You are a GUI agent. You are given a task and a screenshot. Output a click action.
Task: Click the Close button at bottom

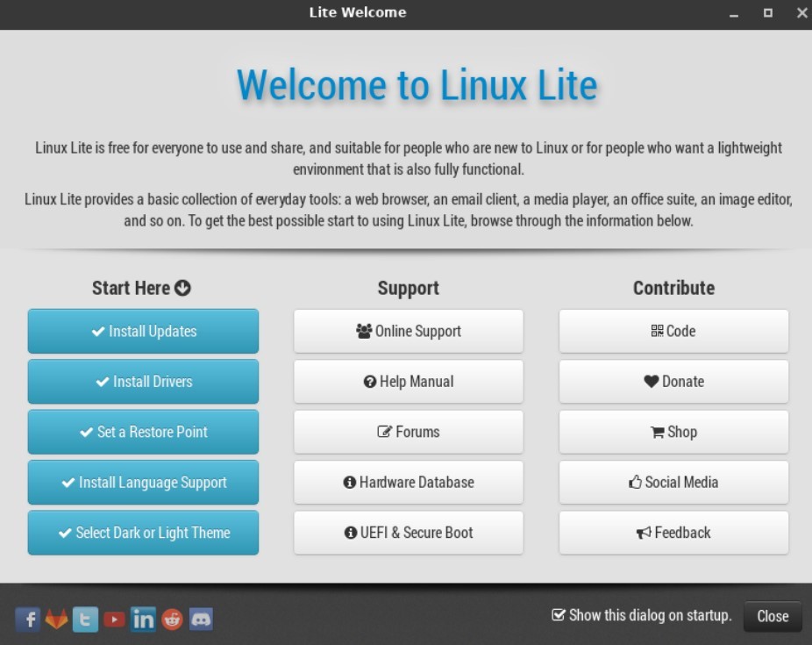point(773,616)
